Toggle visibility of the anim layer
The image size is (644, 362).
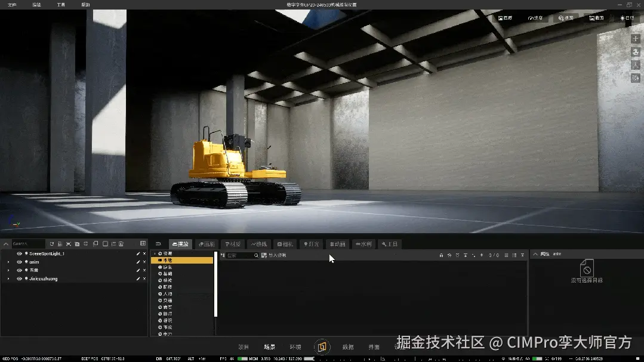point(19,261)
